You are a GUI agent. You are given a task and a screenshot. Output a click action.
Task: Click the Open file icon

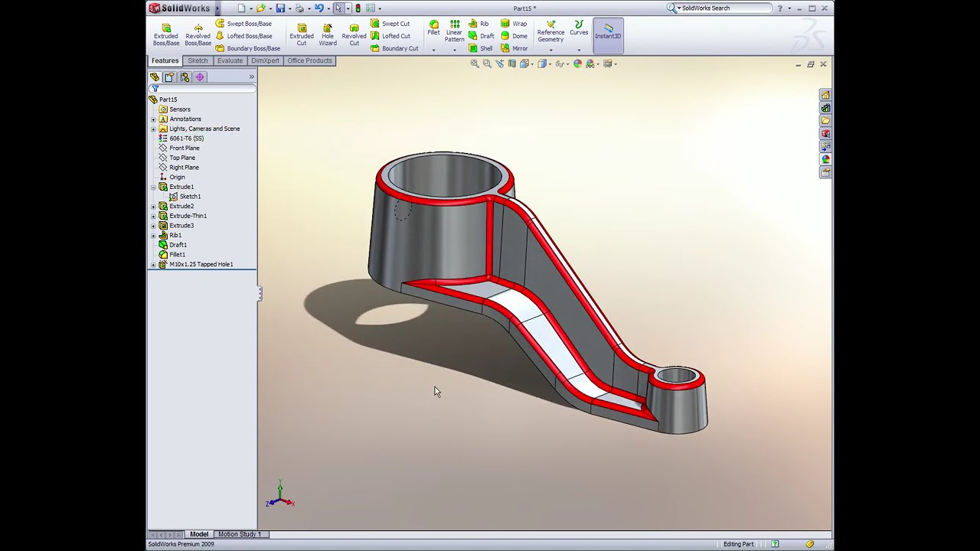(x=261, y=8)
